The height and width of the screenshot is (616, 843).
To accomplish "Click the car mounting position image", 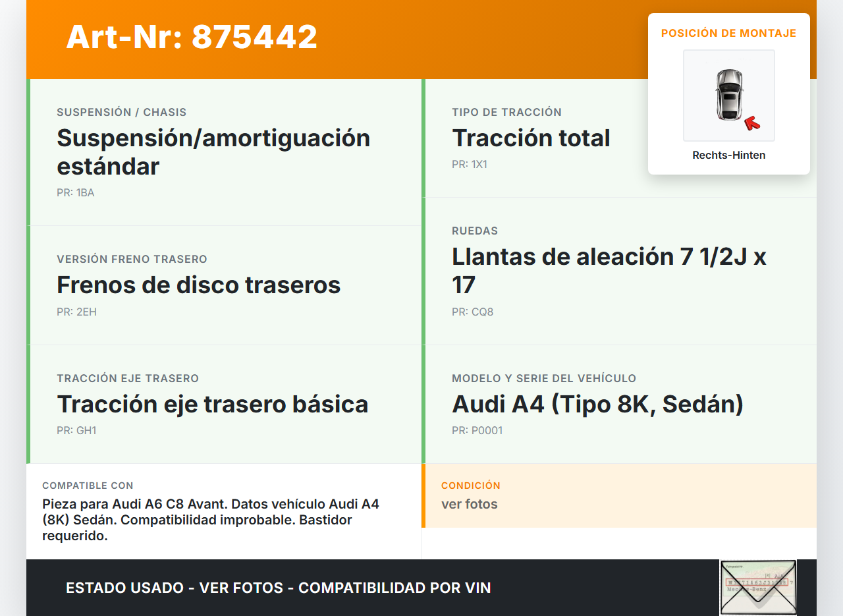I will pyautogui.click(x=729, y=96).
